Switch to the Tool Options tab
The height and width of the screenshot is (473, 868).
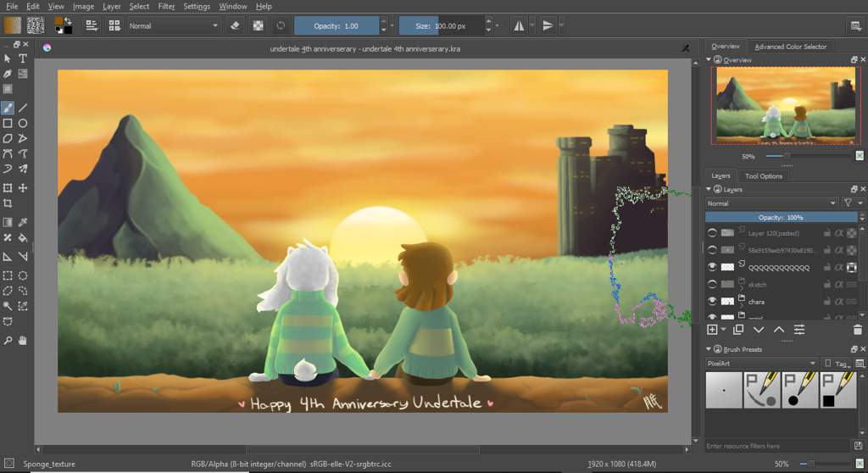(x=764, y=176)
